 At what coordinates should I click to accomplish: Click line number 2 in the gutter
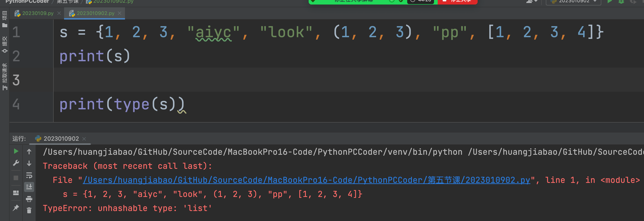tap(16, 56)
